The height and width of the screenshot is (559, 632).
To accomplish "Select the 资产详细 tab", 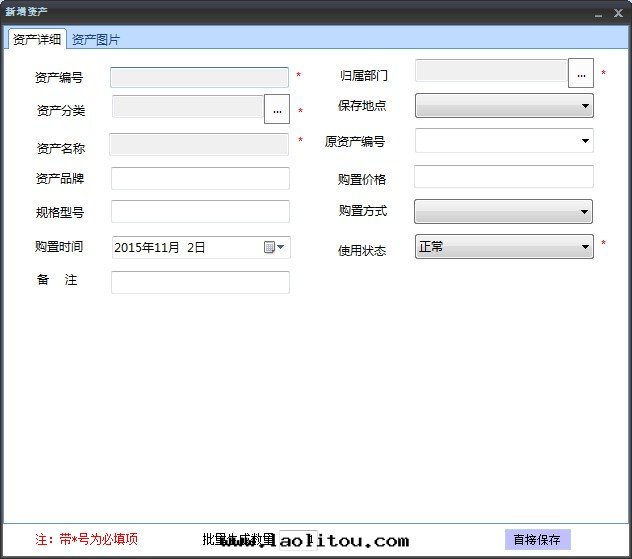I will (36, 40).
